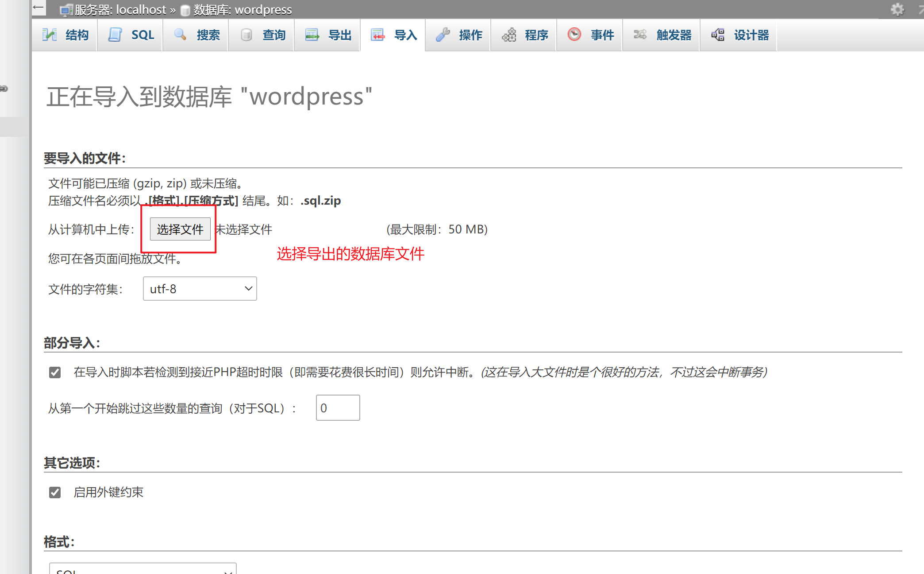Open the 事件 tab
Viewport: 924px width, 574px height.
click(x=589, y=35)
